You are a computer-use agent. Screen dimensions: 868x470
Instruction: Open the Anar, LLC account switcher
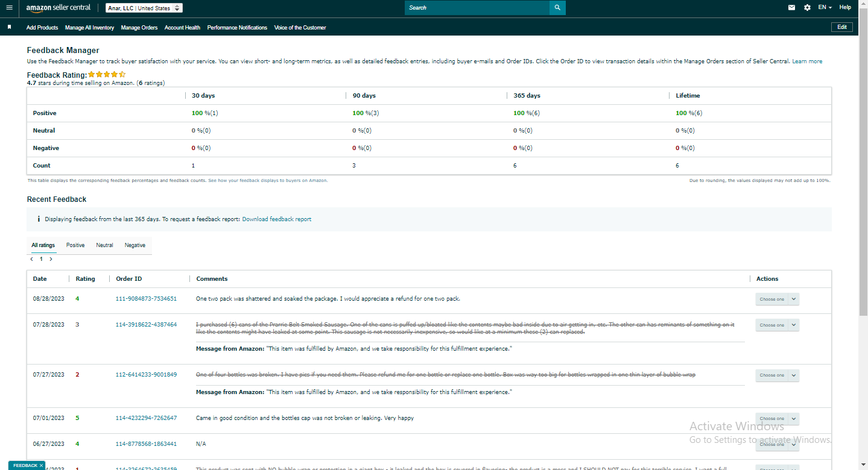coord(144,8)
